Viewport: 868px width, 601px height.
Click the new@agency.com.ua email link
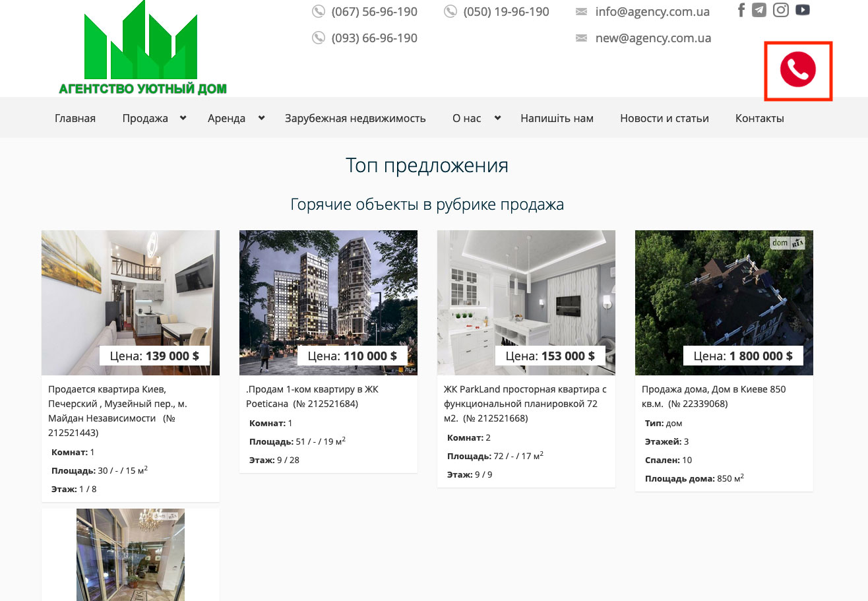tap(653, 38)
